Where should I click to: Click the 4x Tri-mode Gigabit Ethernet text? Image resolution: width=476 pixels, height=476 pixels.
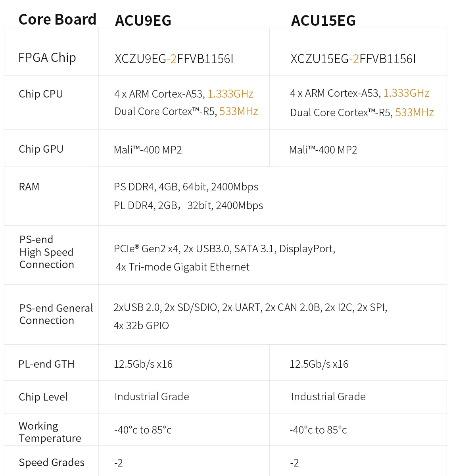(x=183, y=267)
